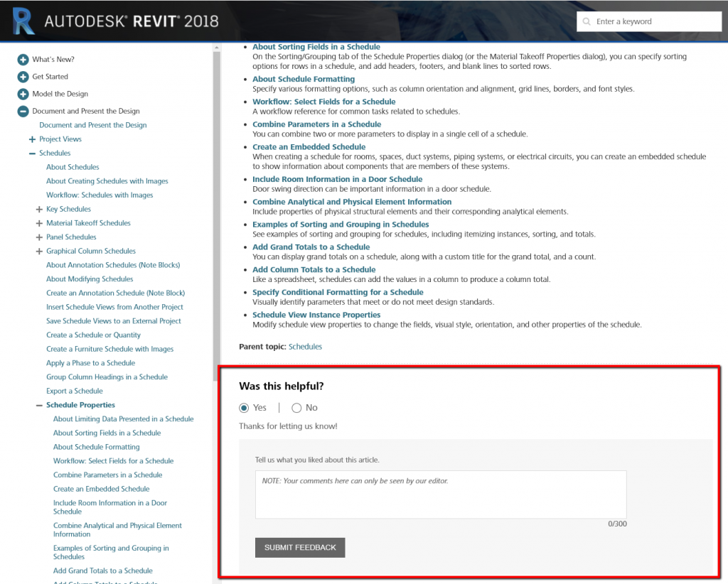The width and height of the screenshot is (728, 584).
Task: Open Examples of Sorting and Grouping article link
Action: (x=341, y=225)
